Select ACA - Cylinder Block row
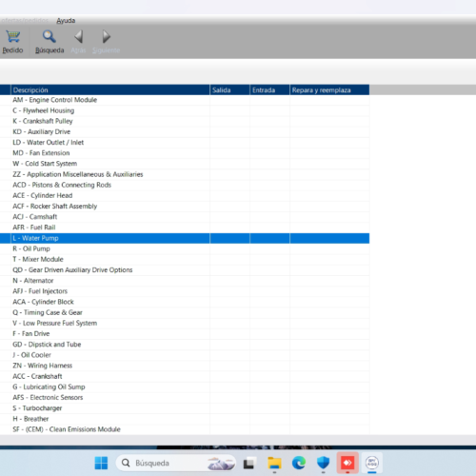476x476 pixels. (185, 302)
